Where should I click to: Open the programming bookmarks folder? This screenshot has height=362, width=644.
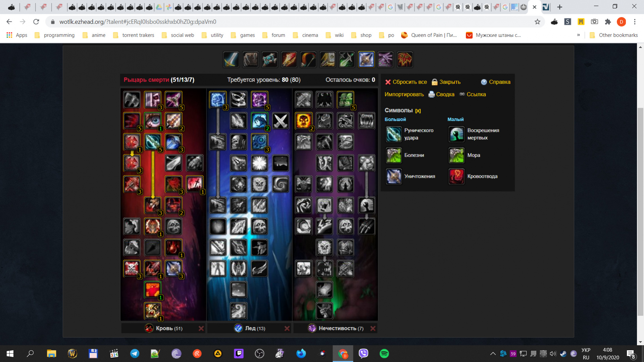tap(55, 35)
